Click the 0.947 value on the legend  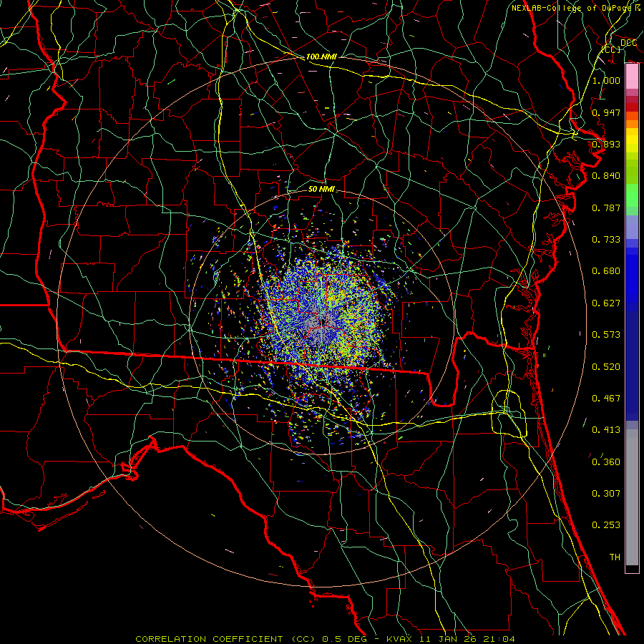point(606,112)
